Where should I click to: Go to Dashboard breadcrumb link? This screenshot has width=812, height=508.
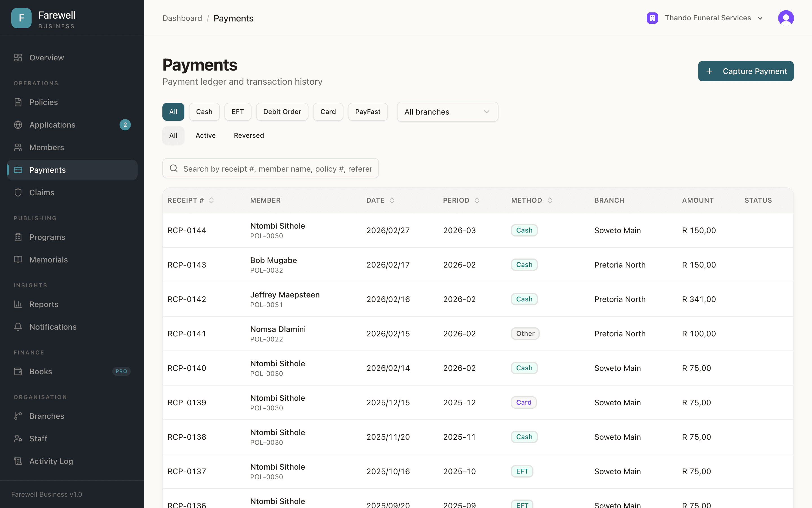click(182, 18)
